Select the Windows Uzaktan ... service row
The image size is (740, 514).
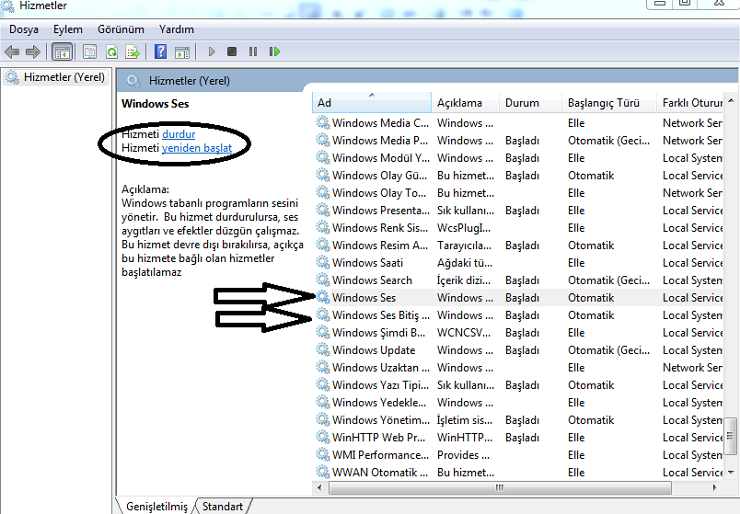[x=518, y=367]
